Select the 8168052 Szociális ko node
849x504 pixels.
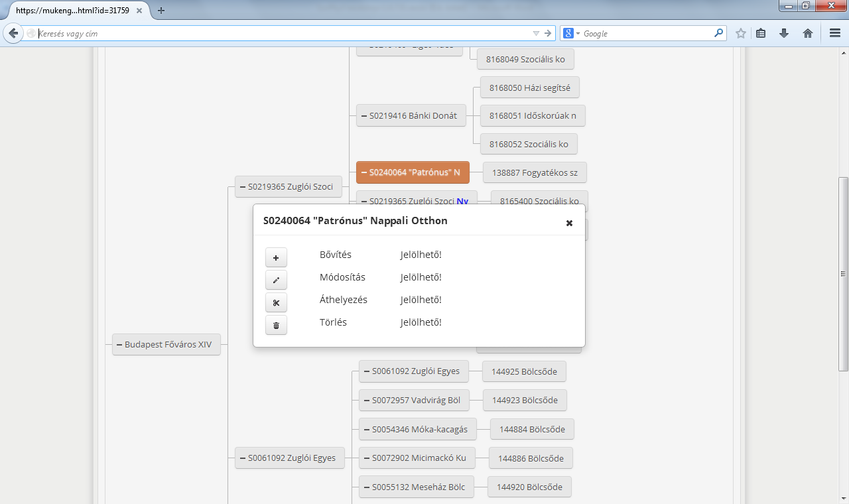(529, 144)
